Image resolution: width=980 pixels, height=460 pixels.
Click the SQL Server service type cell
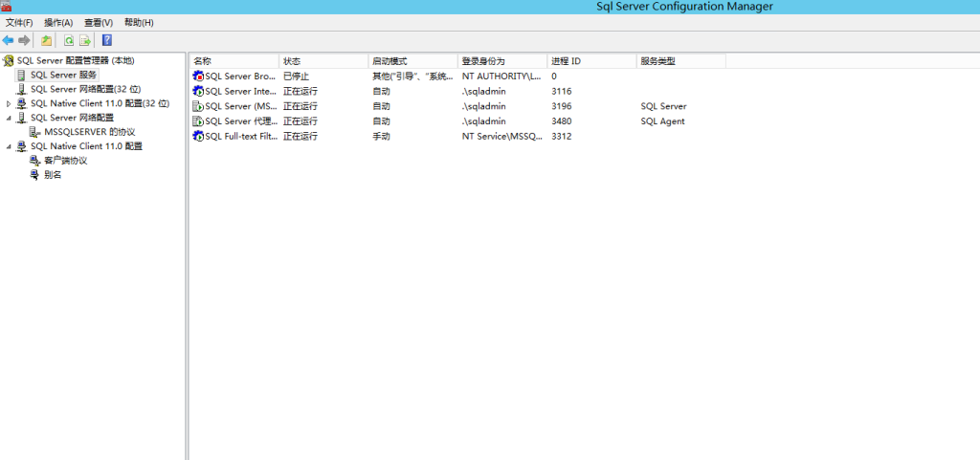pos(663,106)
